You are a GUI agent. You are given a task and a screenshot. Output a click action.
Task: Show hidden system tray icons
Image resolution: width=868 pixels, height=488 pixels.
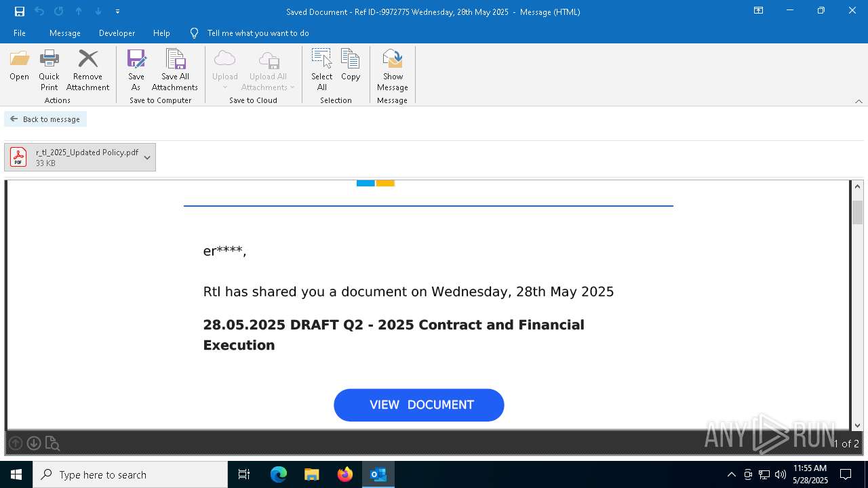[731, 474]
